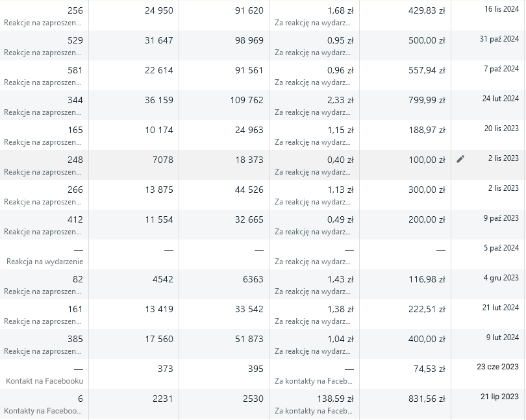
Task: Select the date 5 paź 2024
Action: 501,248
